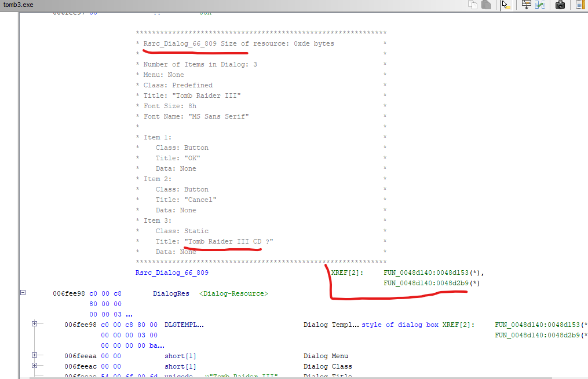The image size is (588, 379).
Task: Select the tomb3.exe tab
Action: pos(19,5)
